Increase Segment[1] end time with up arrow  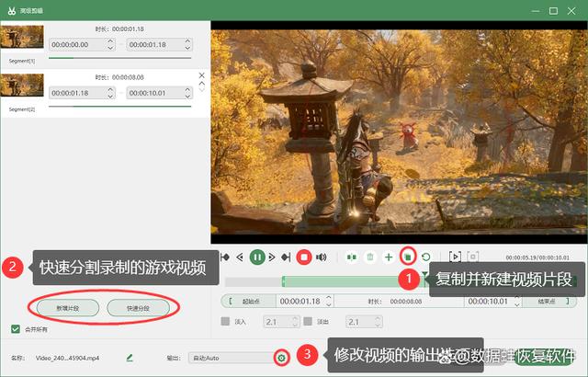tap(187, 41)
